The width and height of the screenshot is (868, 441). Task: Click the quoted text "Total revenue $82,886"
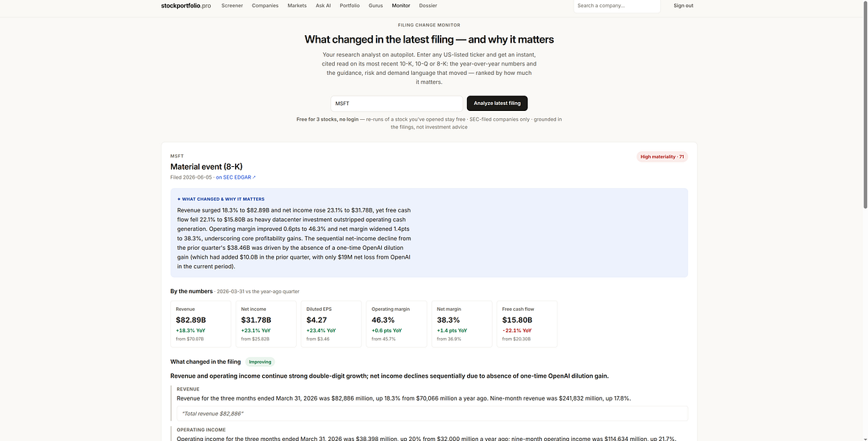(212, 414)
